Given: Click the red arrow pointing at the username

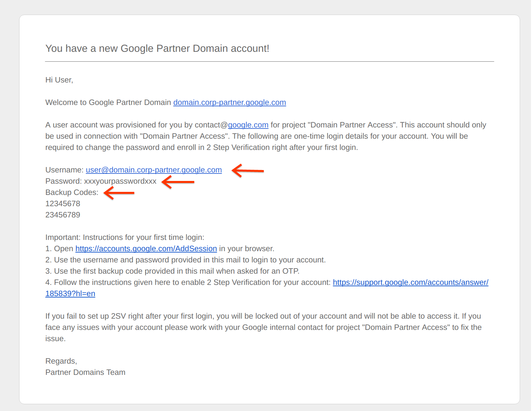Looking at the screenshot, I should coord(247,170).
